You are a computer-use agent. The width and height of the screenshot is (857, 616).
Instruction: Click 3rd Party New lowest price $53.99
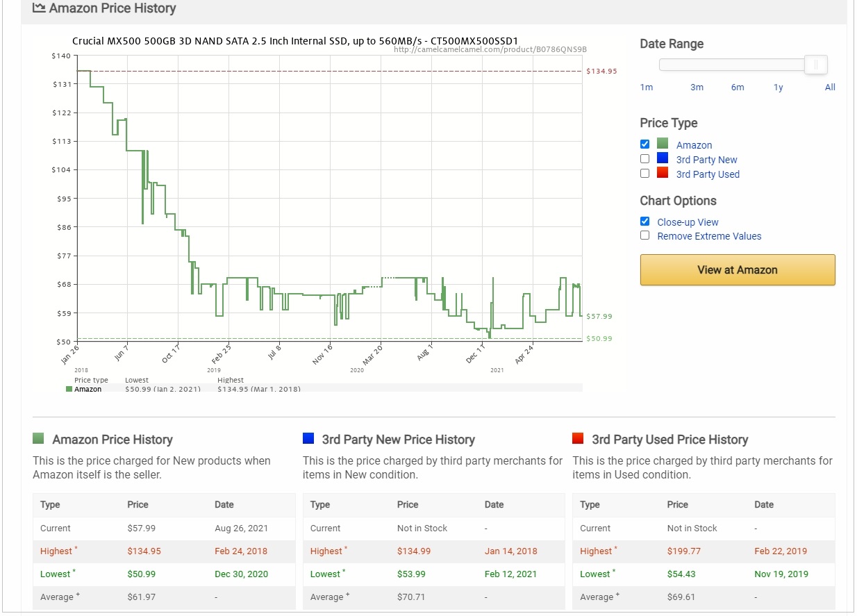click(411, 574)
